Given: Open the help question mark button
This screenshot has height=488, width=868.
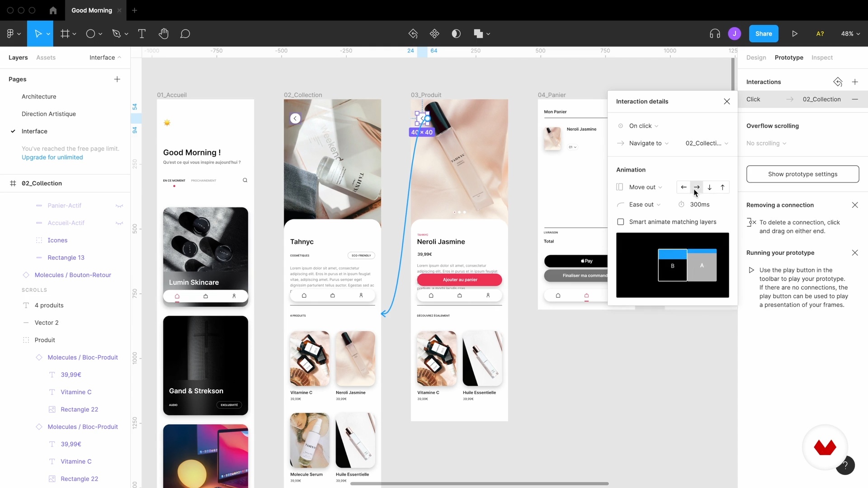Looking at the screenshot, I should pos(845,465).
